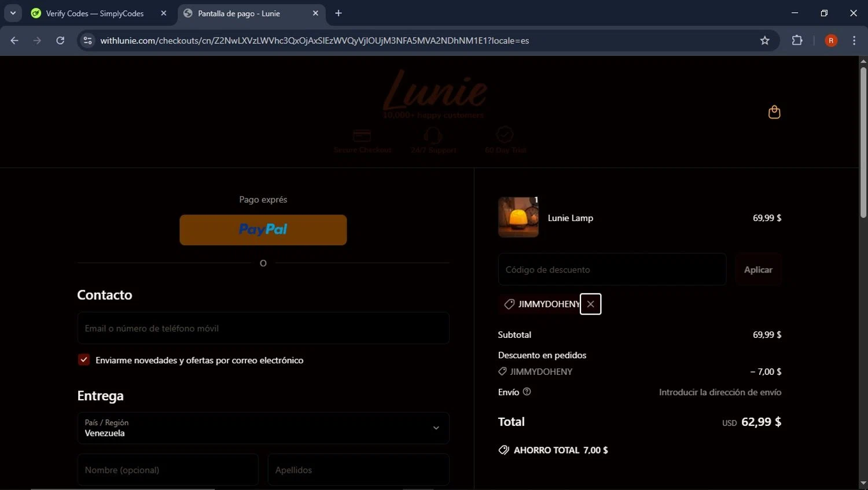
Task: Click the – 7,00 $ discount amount
Action: click(766, 371)
